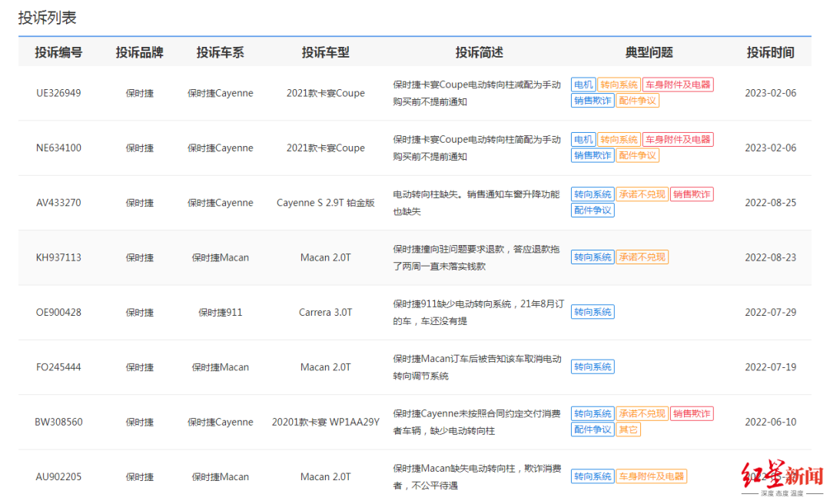The width and height of the screenshot is (830, 504).
Task: Click 转向系统 tag in UE326949 row
Action: (619, 85)
